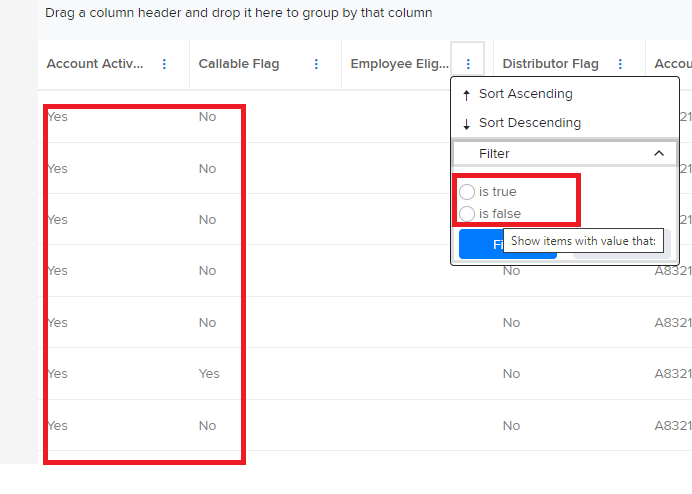
Task: Click the Distributor Flag column header text
Action: (550, 64)
